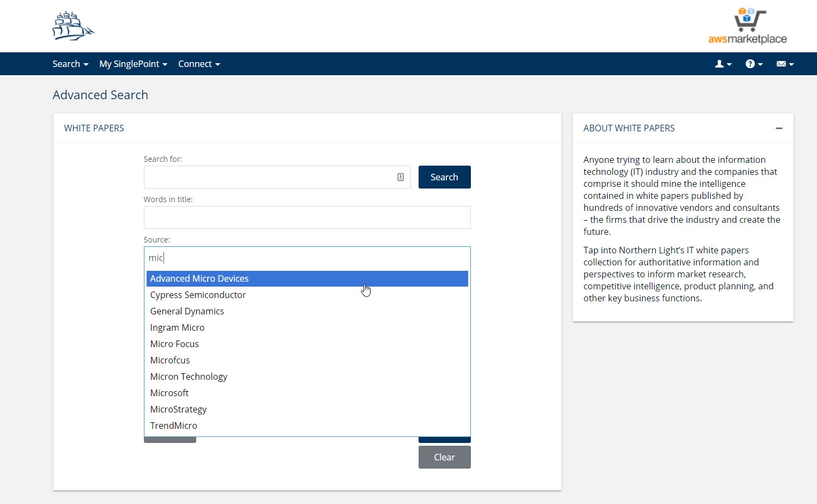This screenshot has height=504, width=817.
Task: Click the sailing ship logo
Action: coord(73,26)
